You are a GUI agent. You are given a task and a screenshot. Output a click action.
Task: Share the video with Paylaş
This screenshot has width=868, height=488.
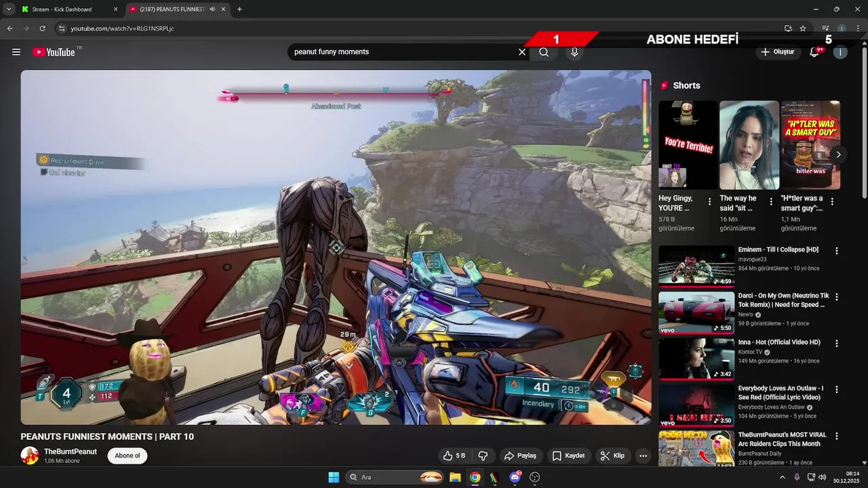[x=520, y=456]
